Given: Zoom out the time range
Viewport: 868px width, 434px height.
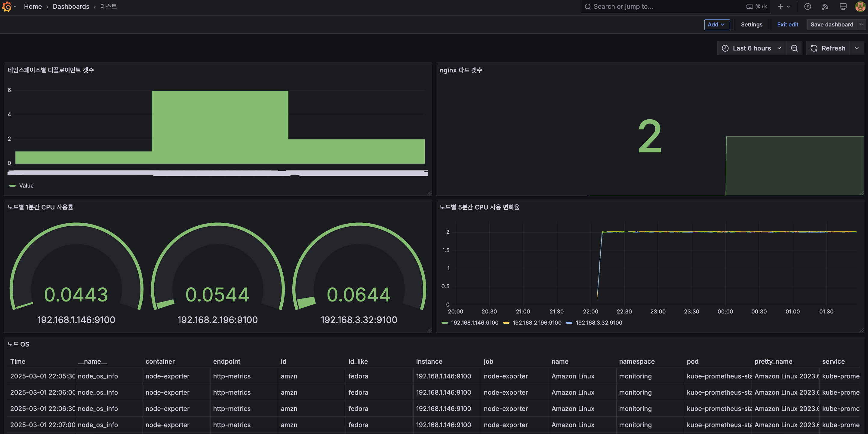Looking at the screenshot, I should tap(794, 48).
